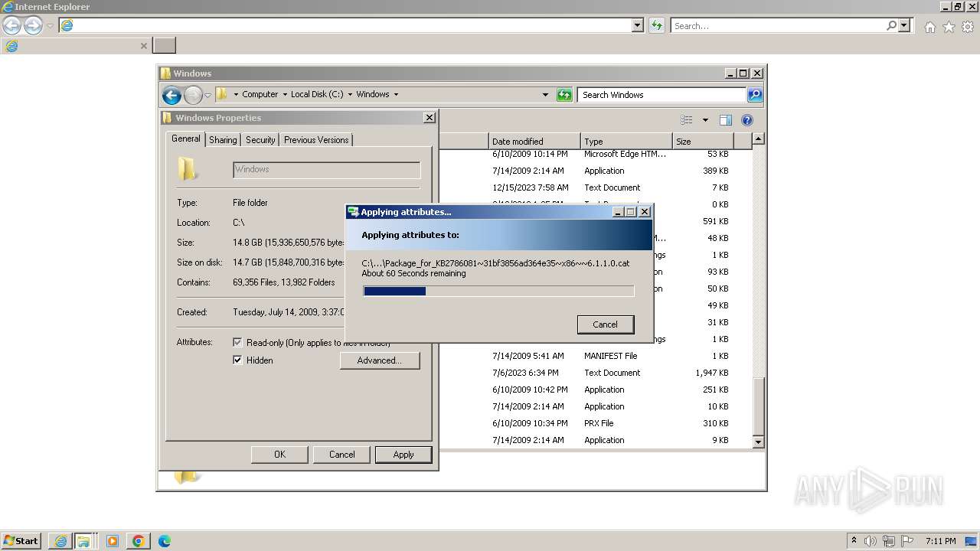
Task: Open a new Internet Explorer tab
Action: pos(165,45)
